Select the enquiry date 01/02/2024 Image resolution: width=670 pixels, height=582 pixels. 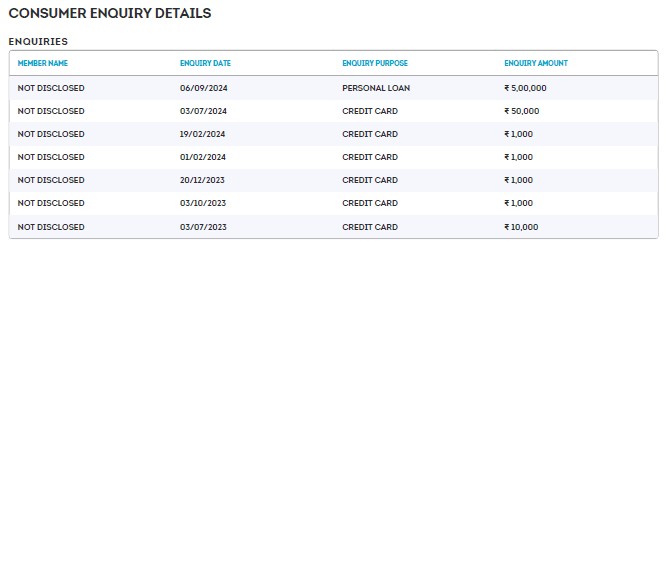pyautogui.click(x=203, y=157)
